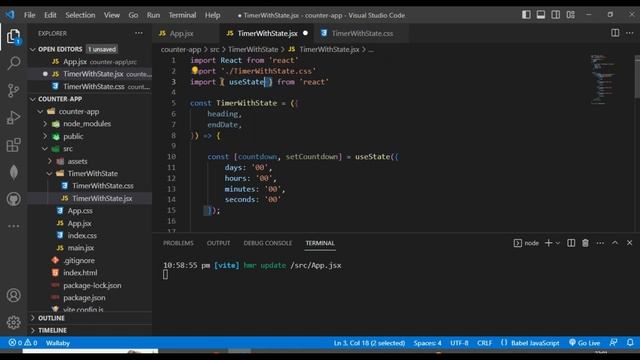640x360 pixels.
Task: Open the Help menu
Action: tap(213, 15)
